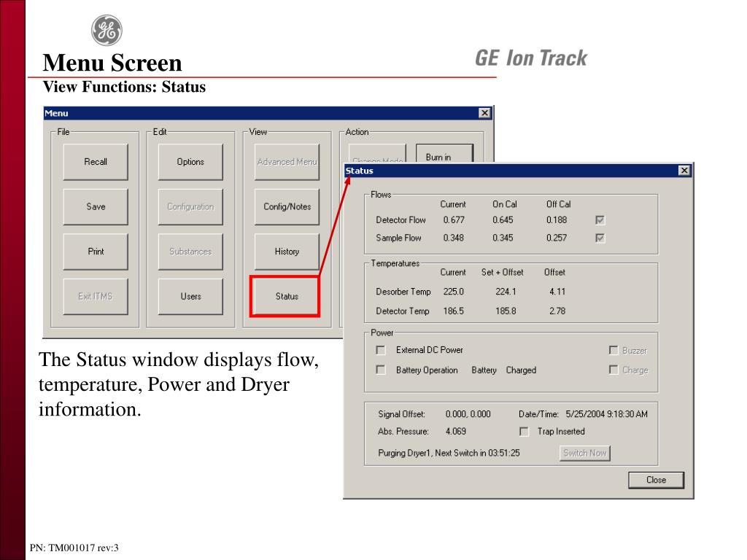Open Config/Notes in the View group

click(x=287, y=206)
